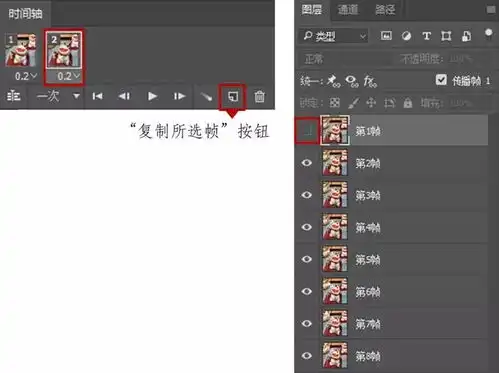Duplicate the selected frame
The image size is (499, 373).
[233, 97]
